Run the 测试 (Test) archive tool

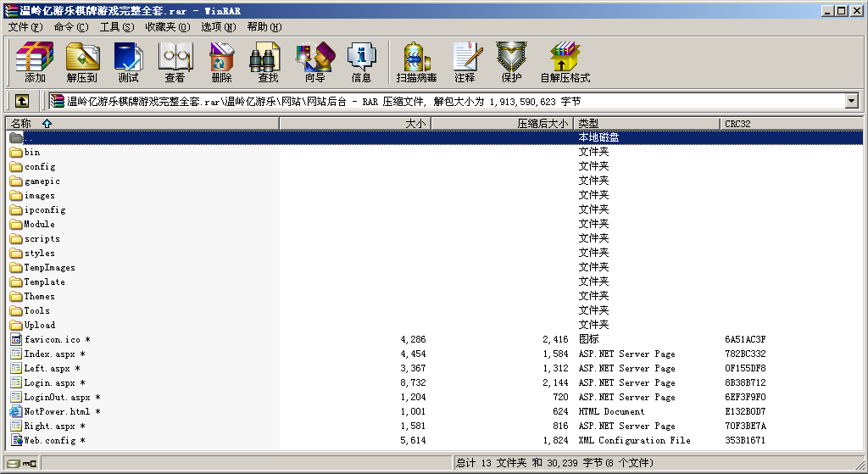(128, 63)
